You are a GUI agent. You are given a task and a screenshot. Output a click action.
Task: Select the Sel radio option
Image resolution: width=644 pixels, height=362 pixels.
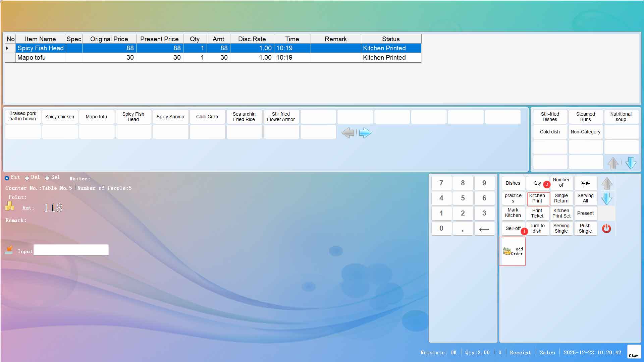(47, 178)
